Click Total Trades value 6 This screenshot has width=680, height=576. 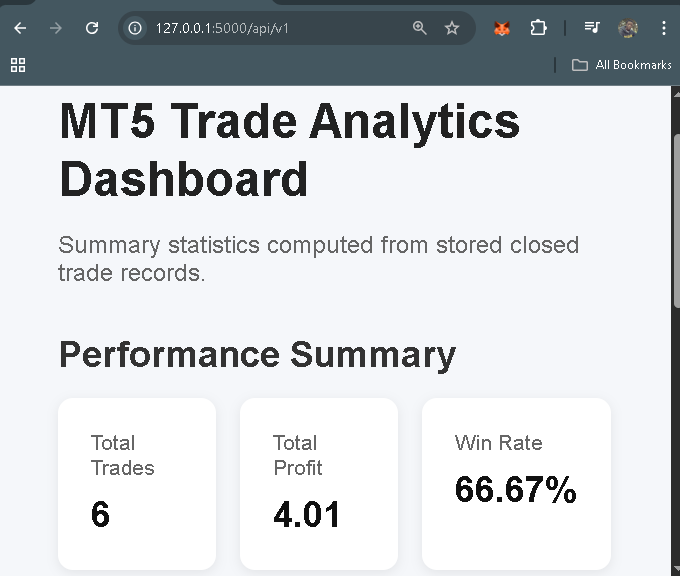pyautogui.click(x=100, y=514)
